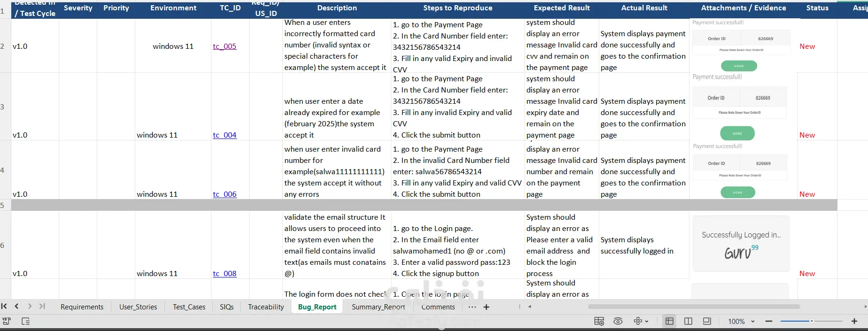Open the SIQs sheet tab

(x=227, y=307)
